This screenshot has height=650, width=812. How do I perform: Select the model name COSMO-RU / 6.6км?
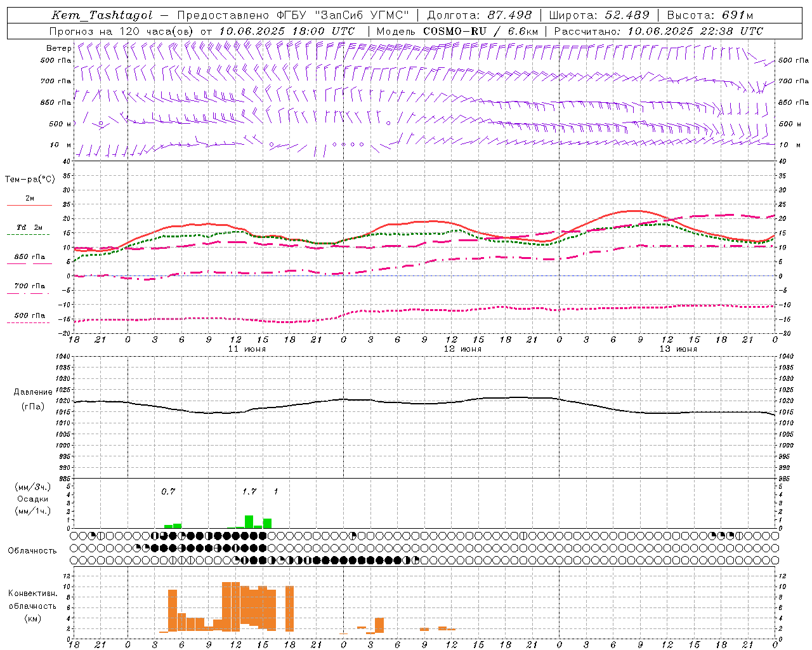480,31
